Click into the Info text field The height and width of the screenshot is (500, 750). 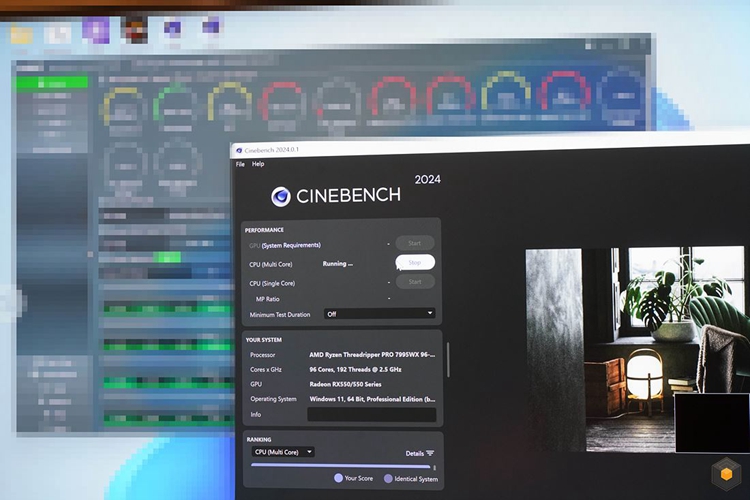click(372, 414)
